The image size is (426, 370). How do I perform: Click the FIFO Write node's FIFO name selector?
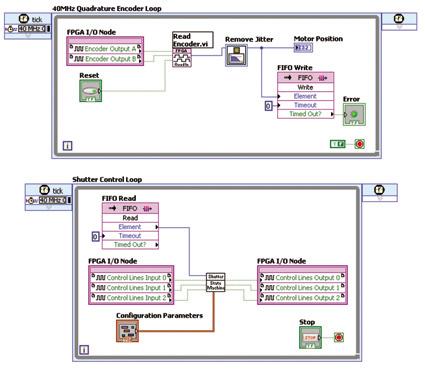coord(305,78)
